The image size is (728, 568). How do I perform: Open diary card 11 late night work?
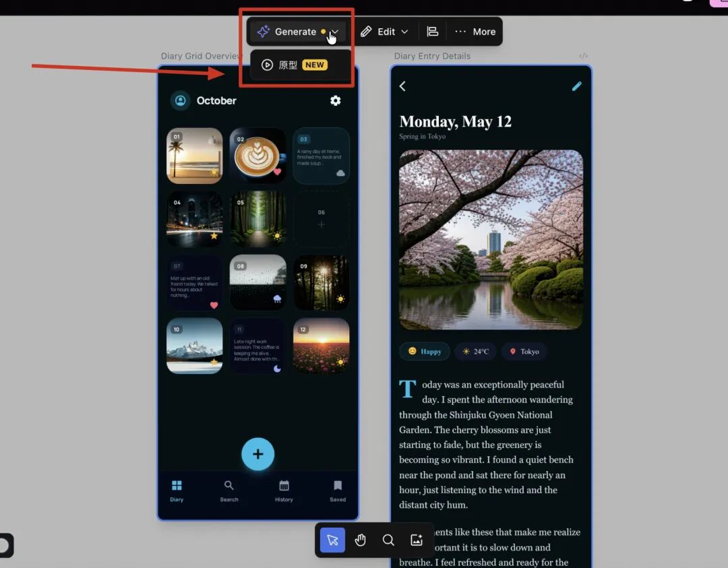coord(257,346)
